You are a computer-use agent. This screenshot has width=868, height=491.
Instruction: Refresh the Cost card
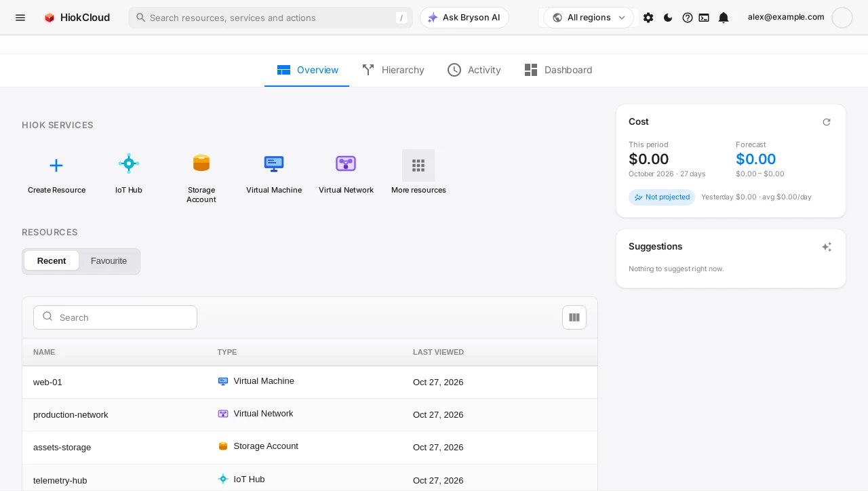tap(827, 122)
